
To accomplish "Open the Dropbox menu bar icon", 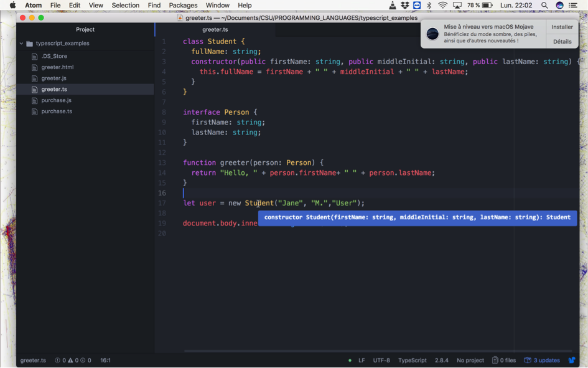I will coord(404,5).
